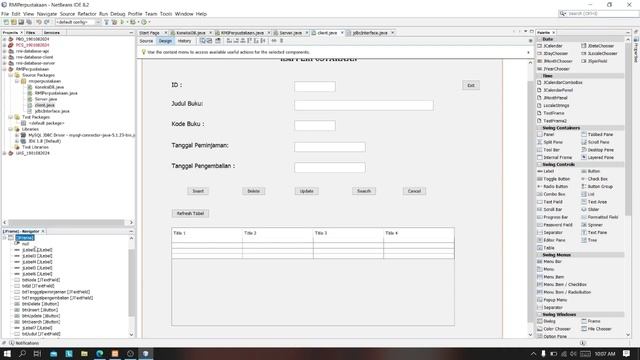Screen dimensions: 640x360
Task: Collapse the Source Packages node
Action: tap(11, 75)
